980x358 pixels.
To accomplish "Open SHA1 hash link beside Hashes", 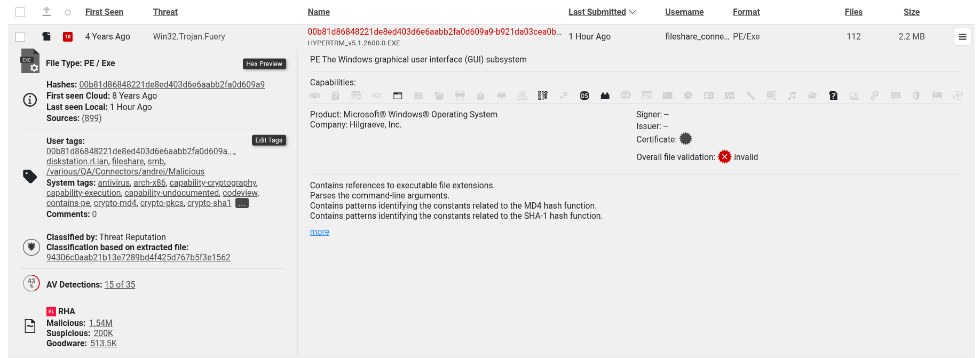I will click(172, 84).
